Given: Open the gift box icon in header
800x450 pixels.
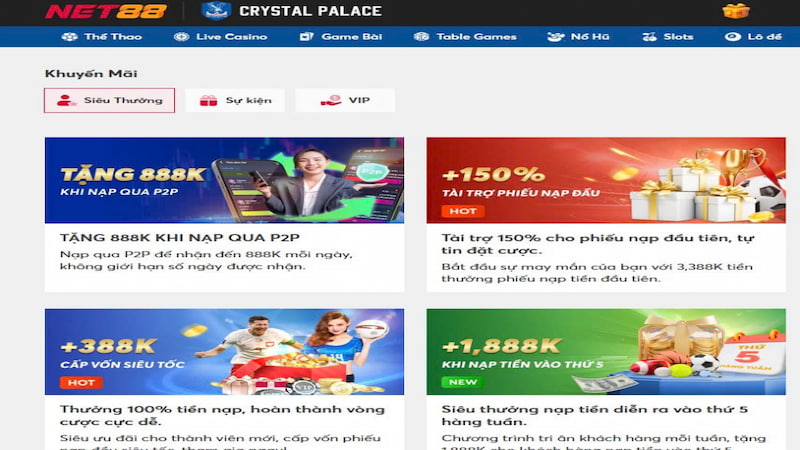Looking at the screenshot, I should click(736, 11).
